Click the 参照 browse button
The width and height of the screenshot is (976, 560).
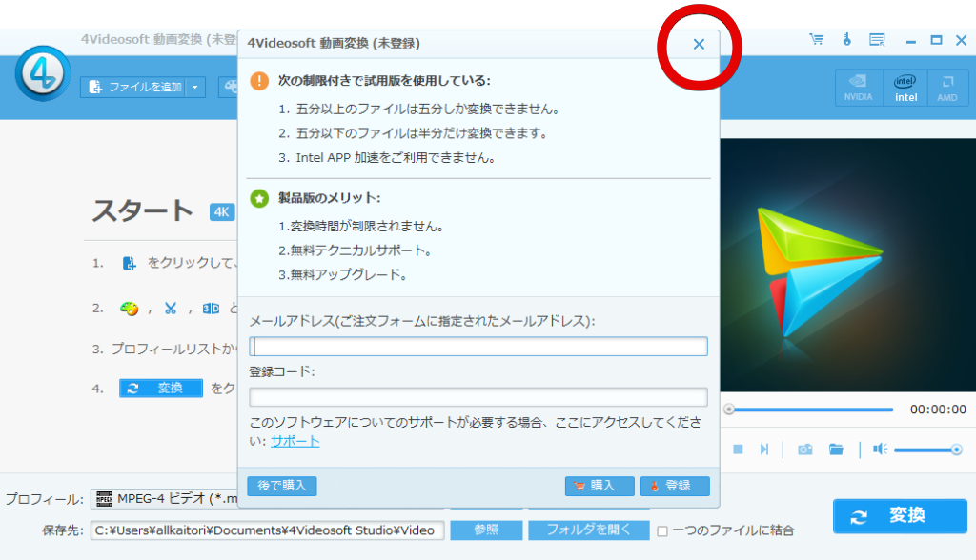(486, 530)
